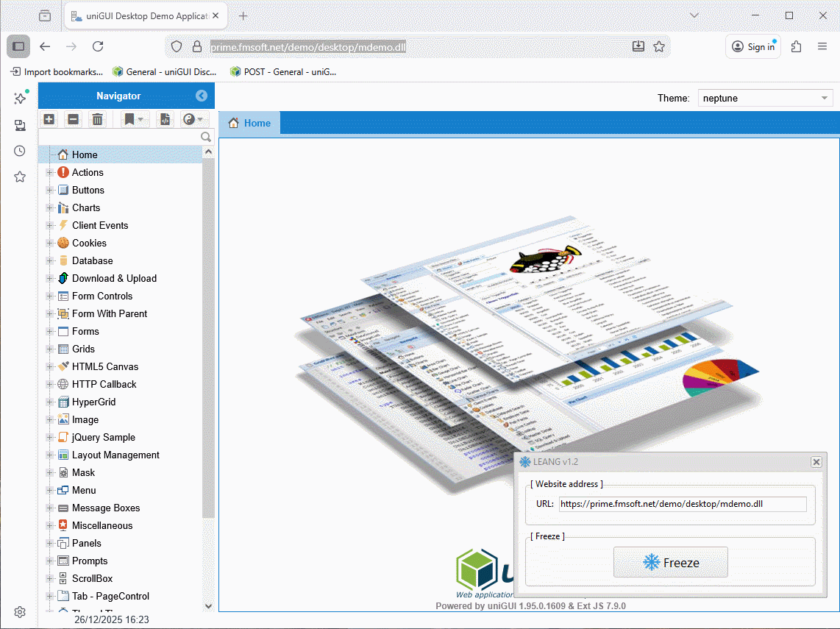840x629 pixels.
Task: Select the Home tree node
Action: pyautogui.click(x=120, y=154)
